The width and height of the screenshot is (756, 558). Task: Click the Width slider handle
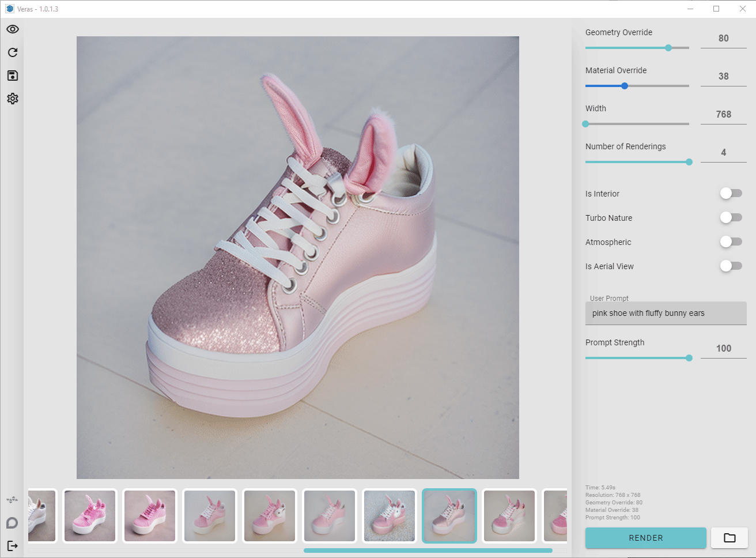(x=585, y=124)
